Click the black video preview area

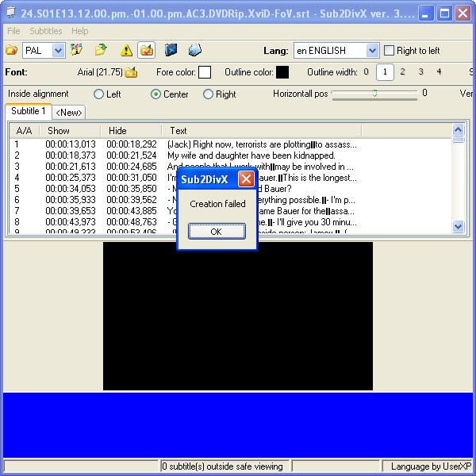pos(238,316)
